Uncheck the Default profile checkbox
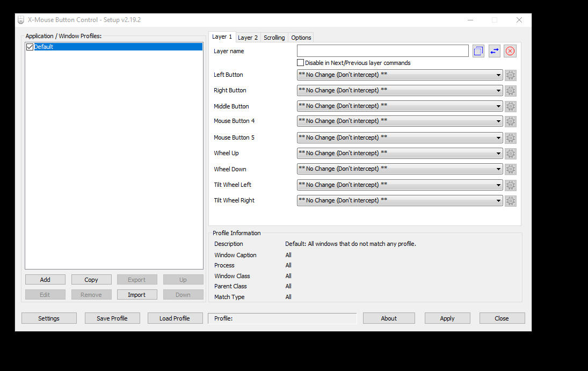This screenshot has width=588, height=371. (x=30, y=47)
